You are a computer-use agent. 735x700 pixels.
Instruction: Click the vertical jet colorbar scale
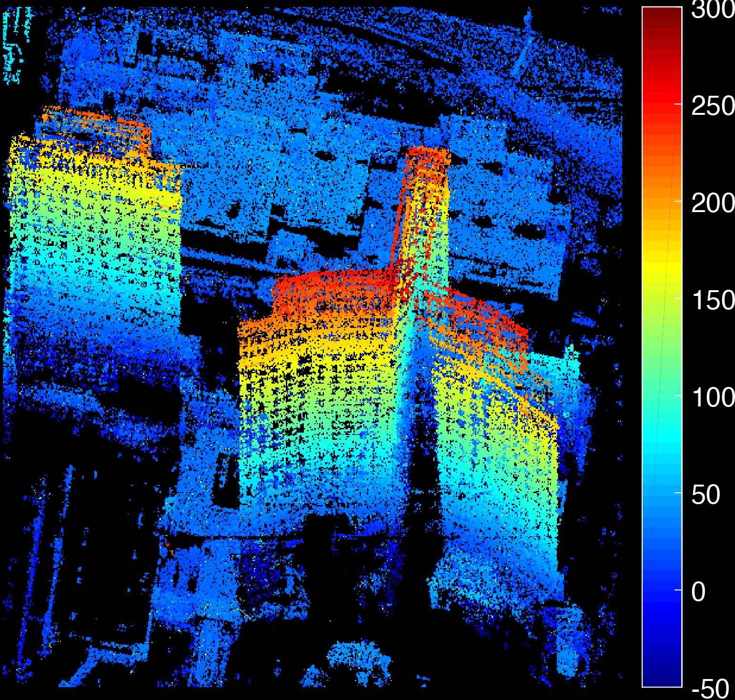click(662, 347)
